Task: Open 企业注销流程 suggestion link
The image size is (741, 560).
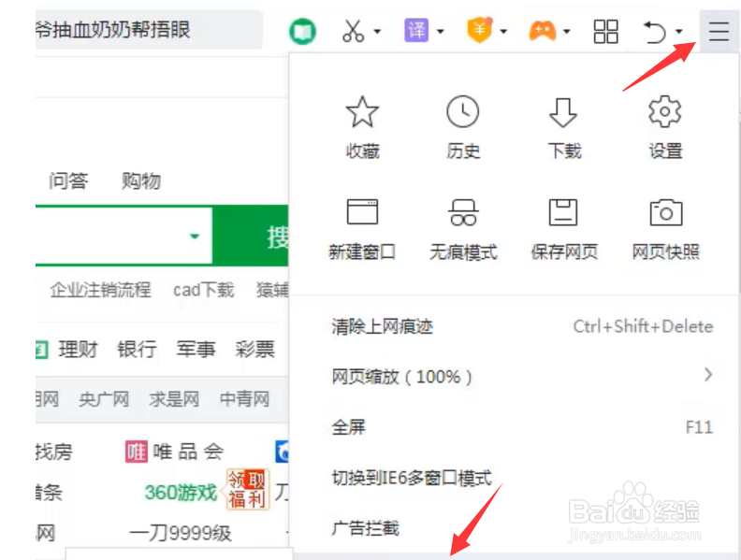Action: pyautogui.click(x=101, y=290)
